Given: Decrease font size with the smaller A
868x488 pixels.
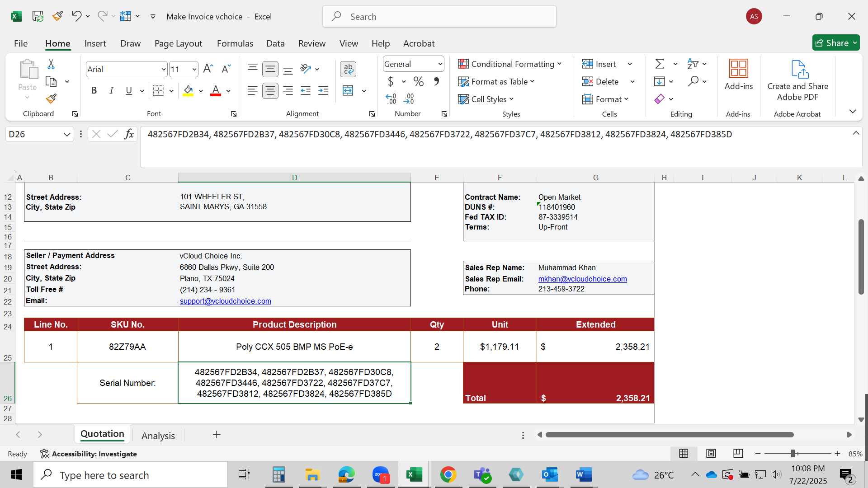Looking at the screenshot, I should pos(226,69).
